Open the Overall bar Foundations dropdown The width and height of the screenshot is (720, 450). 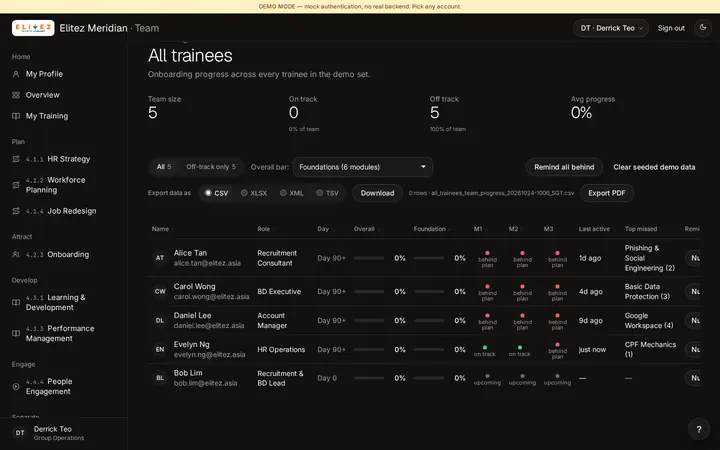coord(363,167)
